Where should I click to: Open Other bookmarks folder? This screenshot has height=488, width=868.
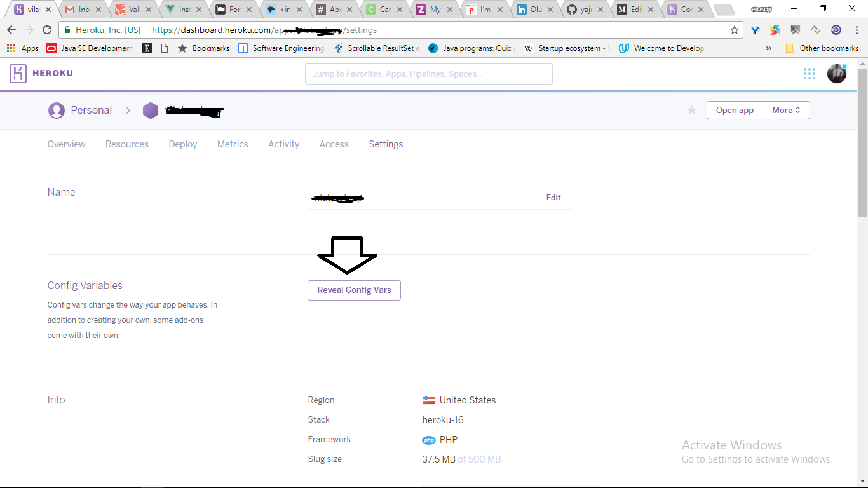click(822, 48)
